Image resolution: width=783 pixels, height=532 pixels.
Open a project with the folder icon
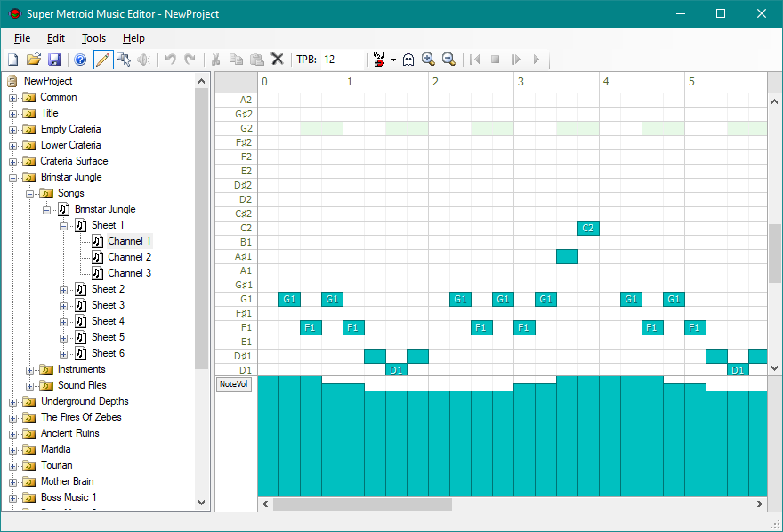pyautogui.click(x=34, y=60)
